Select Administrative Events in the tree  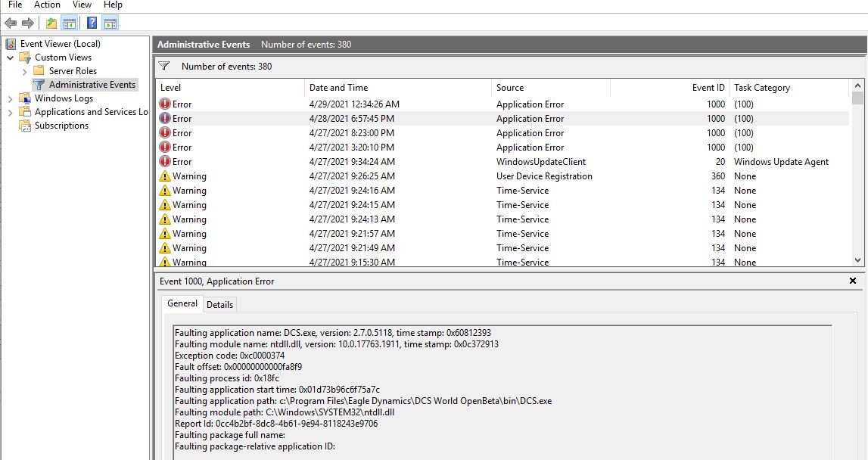pos(92,85)
